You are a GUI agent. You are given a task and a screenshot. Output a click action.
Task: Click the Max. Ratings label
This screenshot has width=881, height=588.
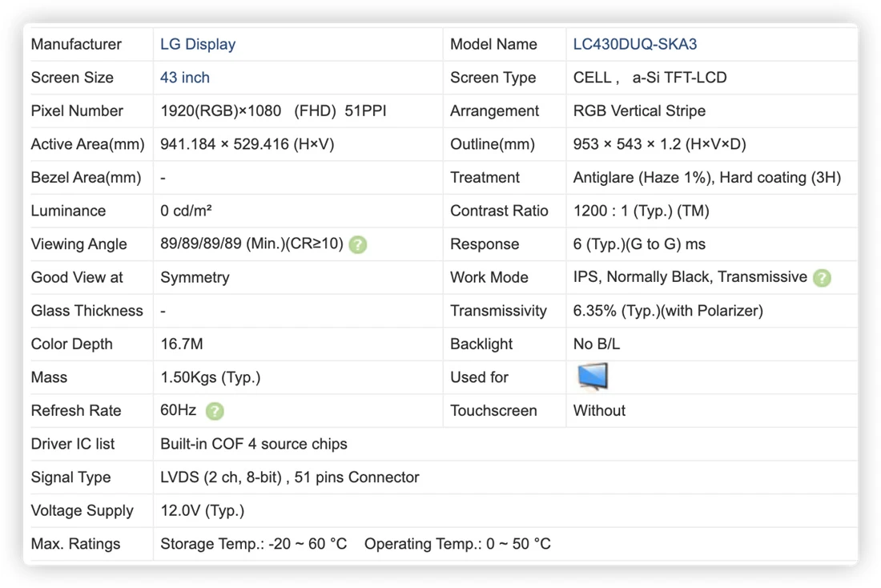(76, 544)
